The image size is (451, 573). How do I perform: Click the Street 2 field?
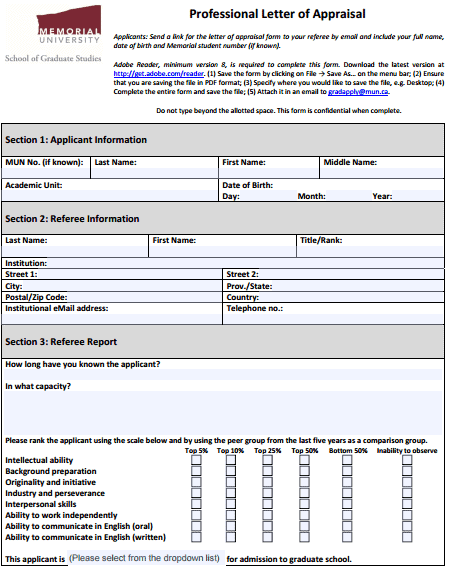351,274
